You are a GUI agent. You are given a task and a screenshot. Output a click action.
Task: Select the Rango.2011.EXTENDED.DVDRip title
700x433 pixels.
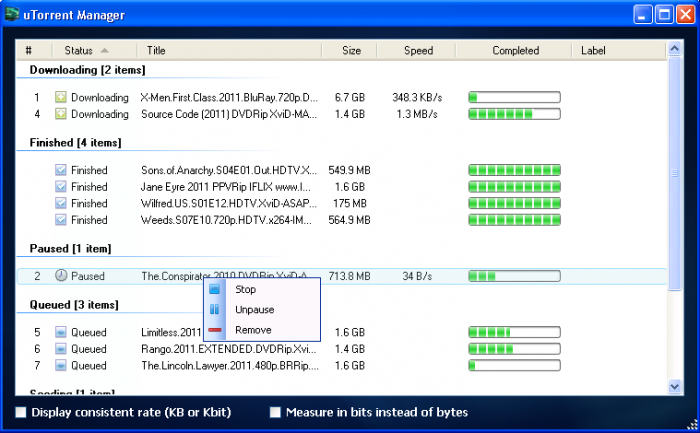coord(229,349)
